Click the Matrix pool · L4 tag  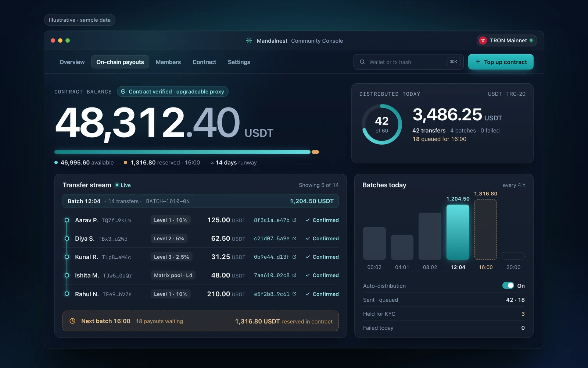click(x=173, y=275)
